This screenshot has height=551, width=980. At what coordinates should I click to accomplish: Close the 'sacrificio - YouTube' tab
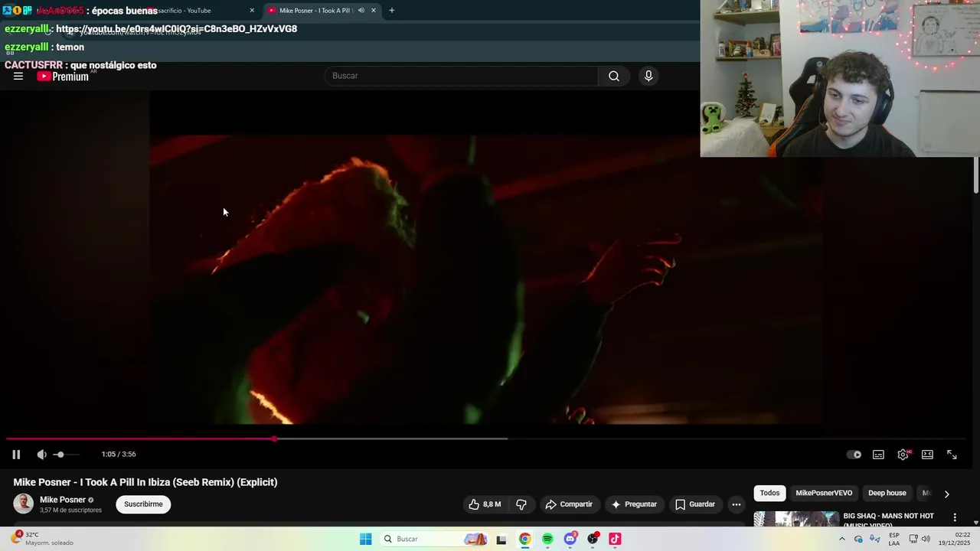click(x=252, y=11)
